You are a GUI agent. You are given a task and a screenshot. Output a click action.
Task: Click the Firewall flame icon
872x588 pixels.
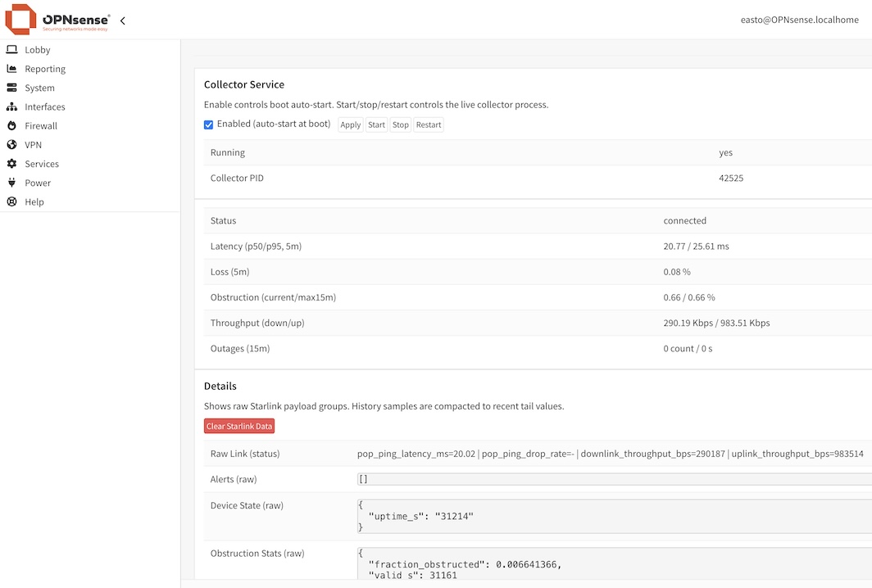11,125
